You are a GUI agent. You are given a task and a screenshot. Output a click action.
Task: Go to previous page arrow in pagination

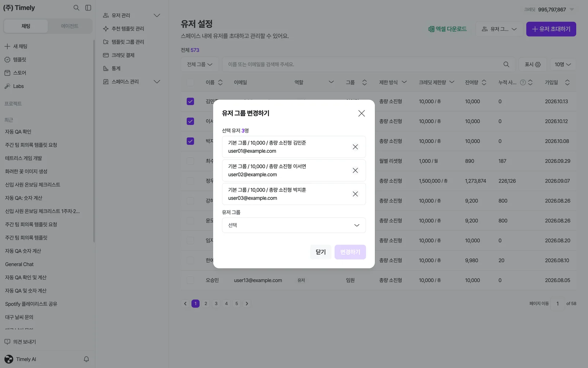[x=185, y=304]
